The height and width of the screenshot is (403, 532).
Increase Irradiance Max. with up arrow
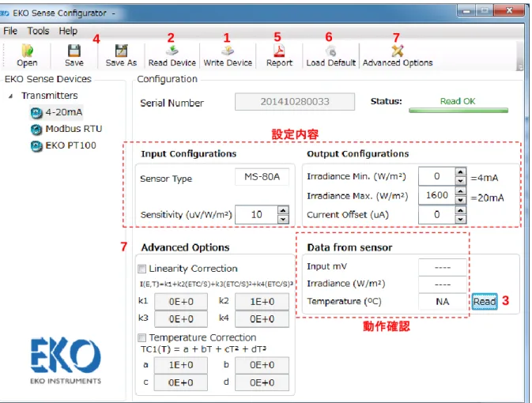click(460, 191)
